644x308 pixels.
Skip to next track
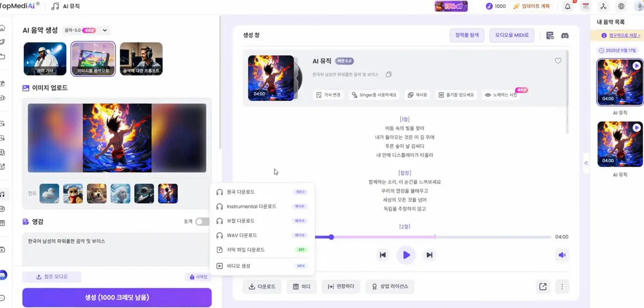[429, 255]
